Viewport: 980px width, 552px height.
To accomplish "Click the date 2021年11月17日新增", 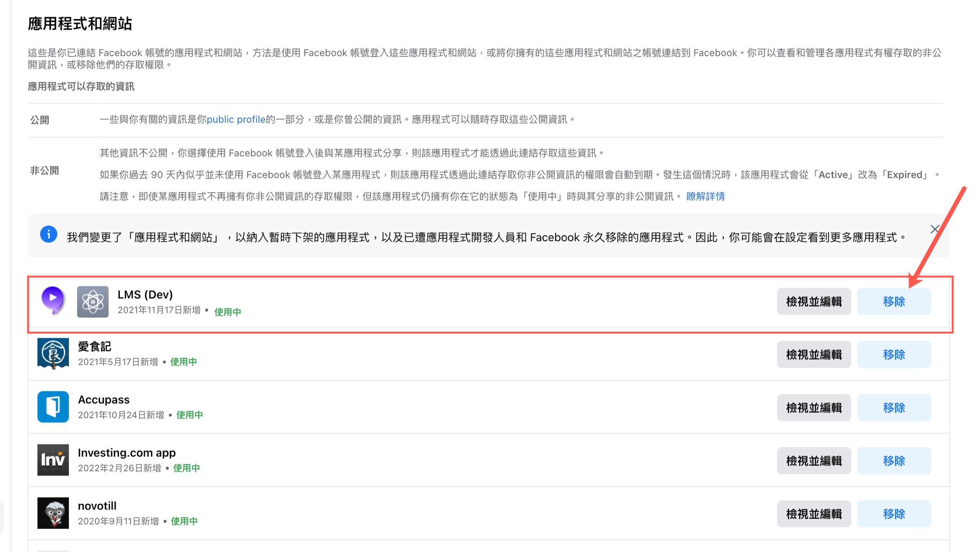I will [159, 310].
